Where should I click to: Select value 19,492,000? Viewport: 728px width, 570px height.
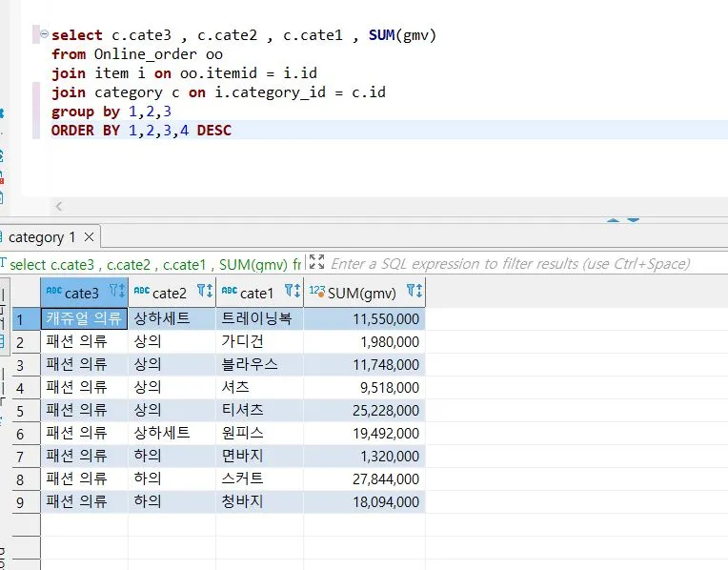point(364,433)
